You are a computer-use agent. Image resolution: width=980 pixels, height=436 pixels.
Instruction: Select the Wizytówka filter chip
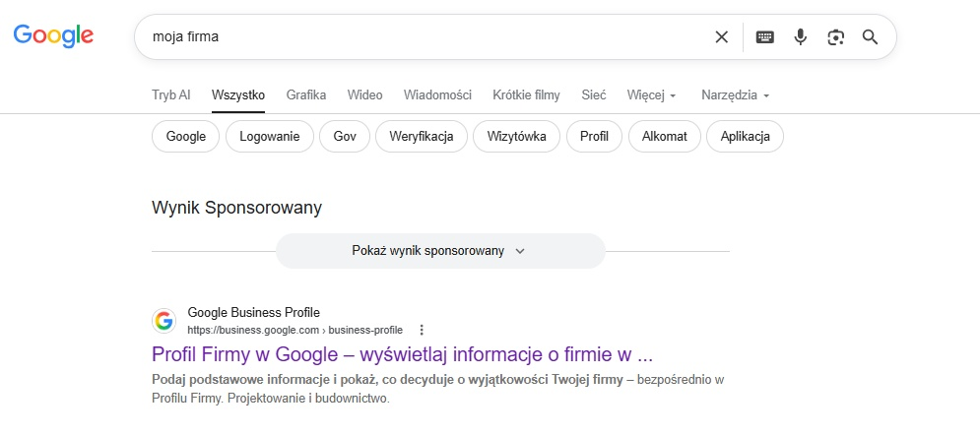pos(516,136)
